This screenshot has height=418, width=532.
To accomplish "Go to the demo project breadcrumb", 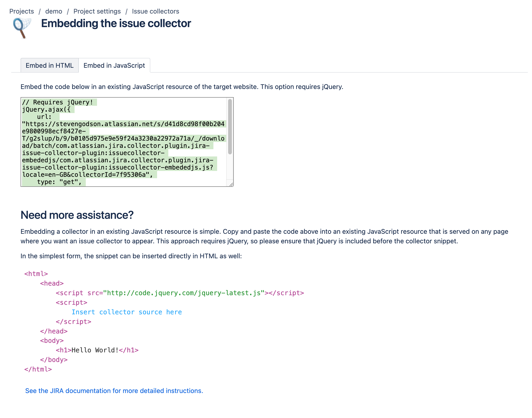I will (54, 11).
